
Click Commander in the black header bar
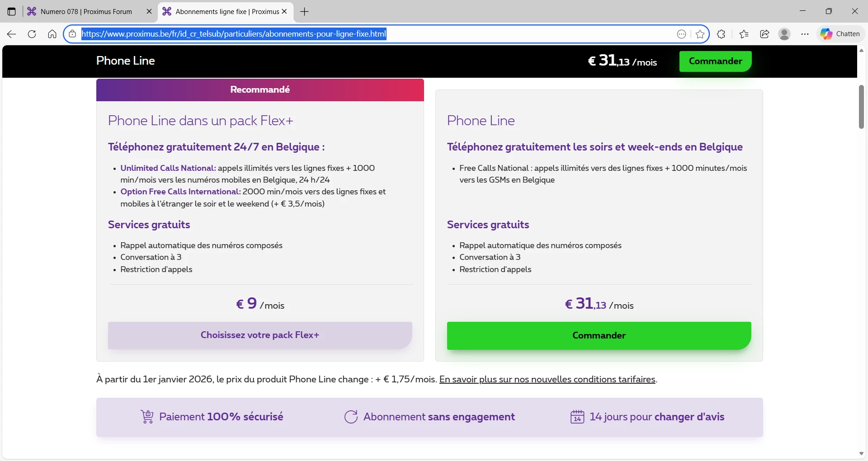715,61
